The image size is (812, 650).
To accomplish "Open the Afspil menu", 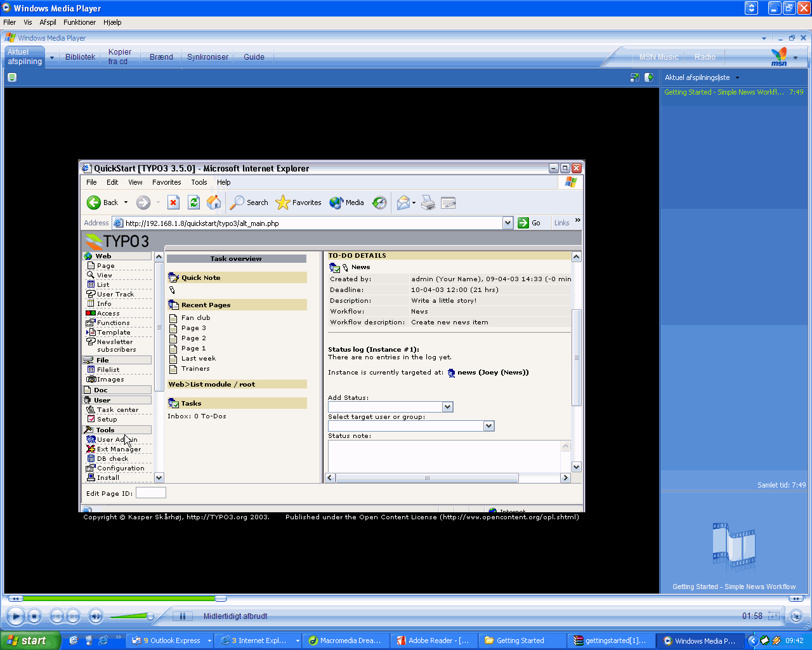I will coord(48,22).
